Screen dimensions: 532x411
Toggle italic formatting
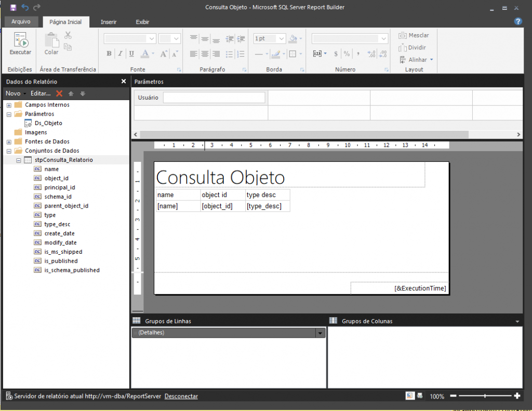(x=120, y=53)
